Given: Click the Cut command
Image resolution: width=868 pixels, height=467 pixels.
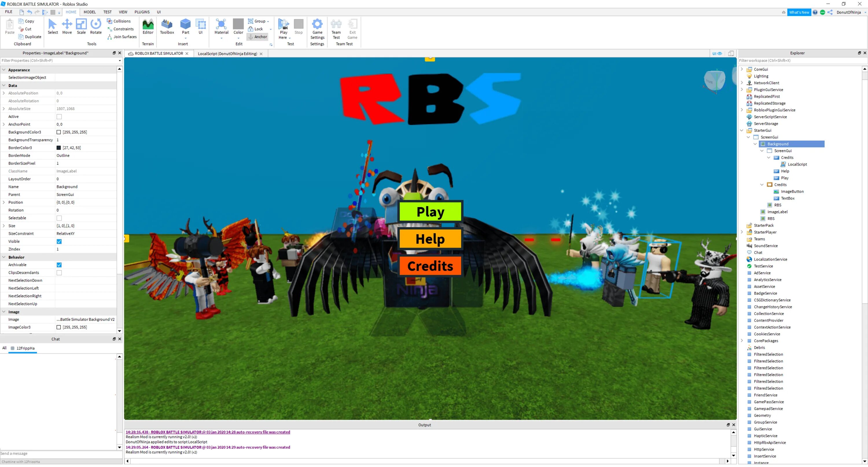Looking at the screenshot, I should 25,29.
